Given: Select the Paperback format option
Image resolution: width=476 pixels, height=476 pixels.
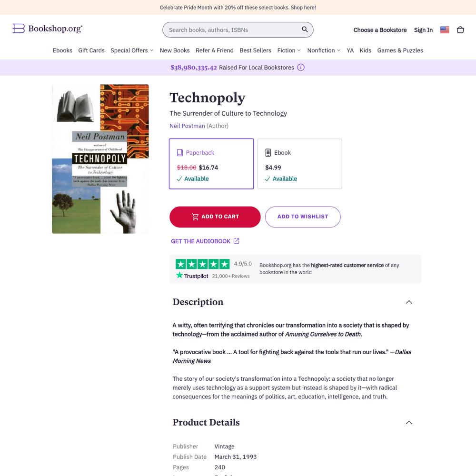Looking at the screenshot, I should [x=211, y=164].
